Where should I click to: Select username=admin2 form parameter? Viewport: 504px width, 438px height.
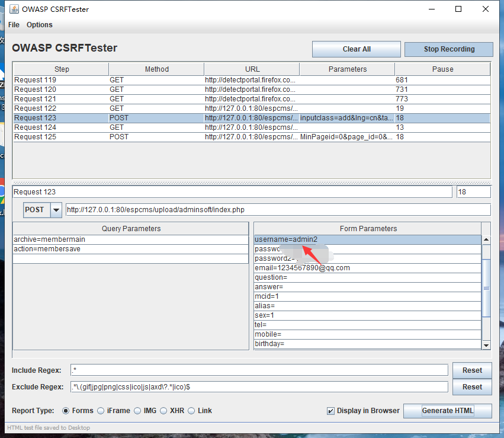click(x=367, y=239)
